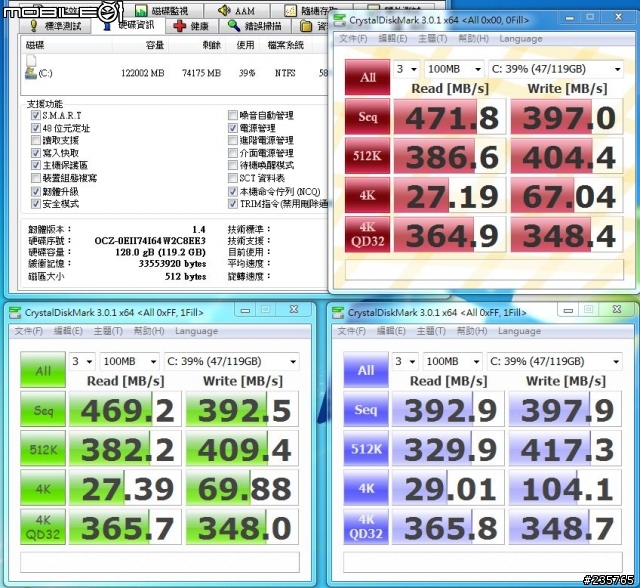Image resolution: width=640 pixels, height=588 pixels.
Task: Open drive C: dropdown in green CrystalDiskMark
Action: point(231,362)
